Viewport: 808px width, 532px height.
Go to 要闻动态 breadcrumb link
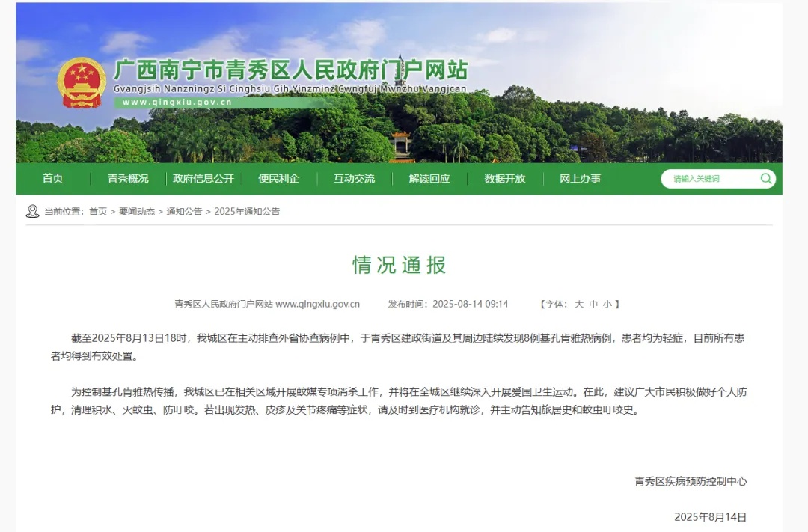pos(137,212)
